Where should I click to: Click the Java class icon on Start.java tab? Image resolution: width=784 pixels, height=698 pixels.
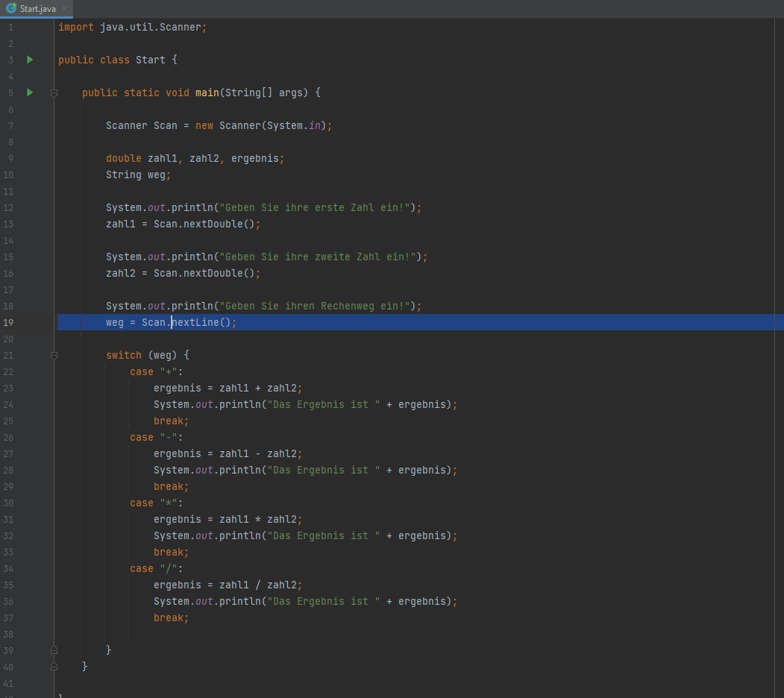coord(11,8)
